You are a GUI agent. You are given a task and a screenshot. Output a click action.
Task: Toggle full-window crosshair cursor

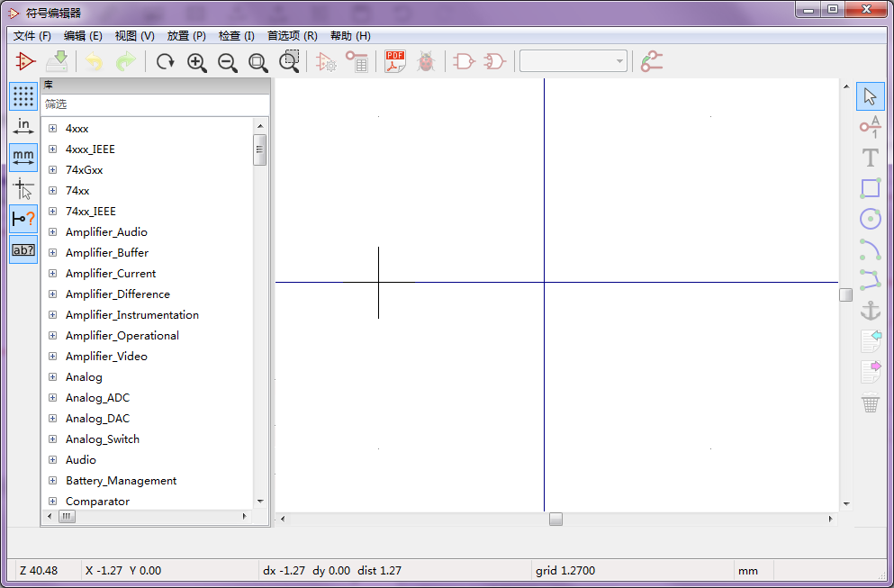23,188
